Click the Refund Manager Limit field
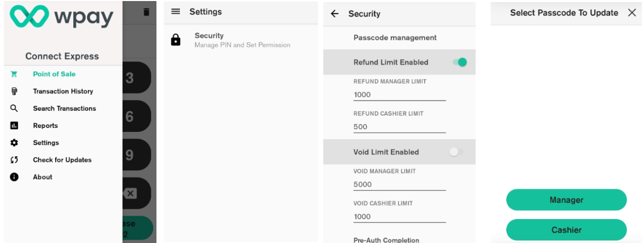The height and width of the screenshot is (243, 644). point(399,95)
